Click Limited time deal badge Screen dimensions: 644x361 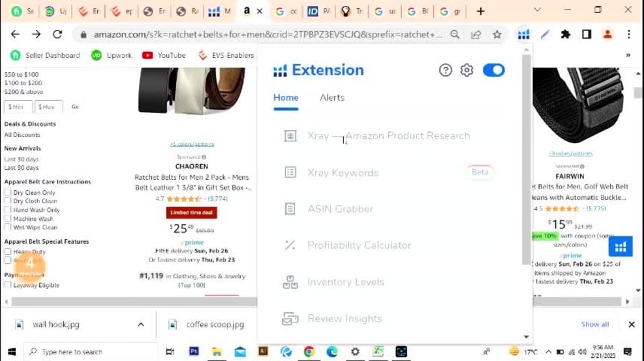191,212
